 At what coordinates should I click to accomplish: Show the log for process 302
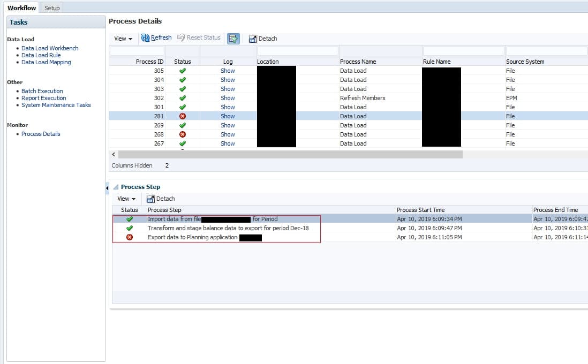tap(227, 98)
